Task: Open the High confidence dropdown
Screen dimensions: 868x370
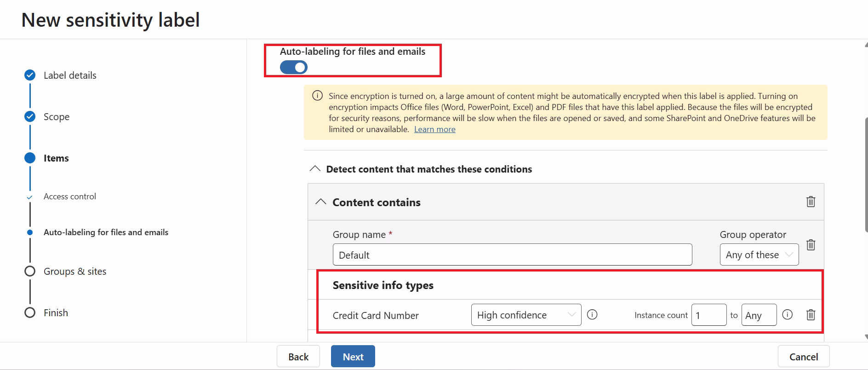Action: coord(526,315)
